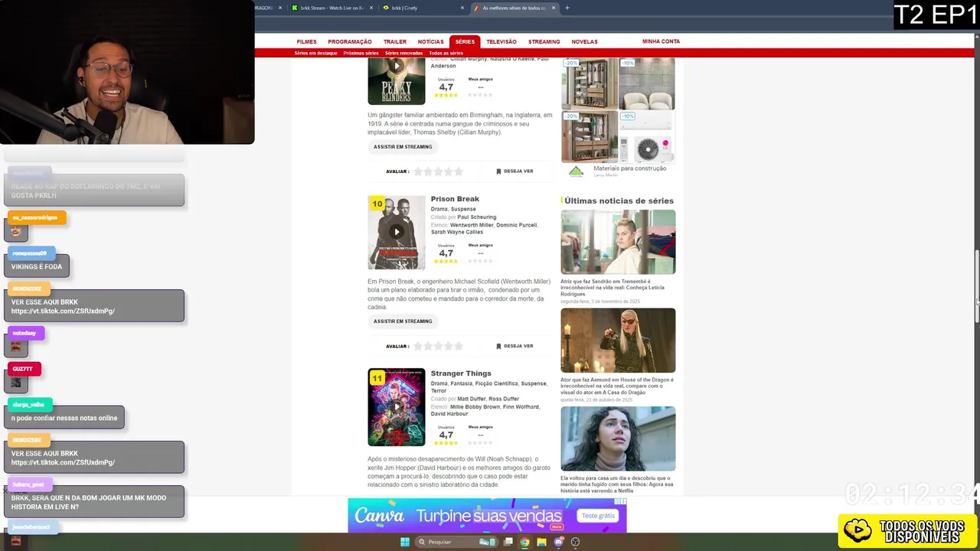Image resolution: width=980 pixels, height=551 pixels.
Task: Click the DESEJA VER bookmark for Peaky Blinders
Action: 514,171
